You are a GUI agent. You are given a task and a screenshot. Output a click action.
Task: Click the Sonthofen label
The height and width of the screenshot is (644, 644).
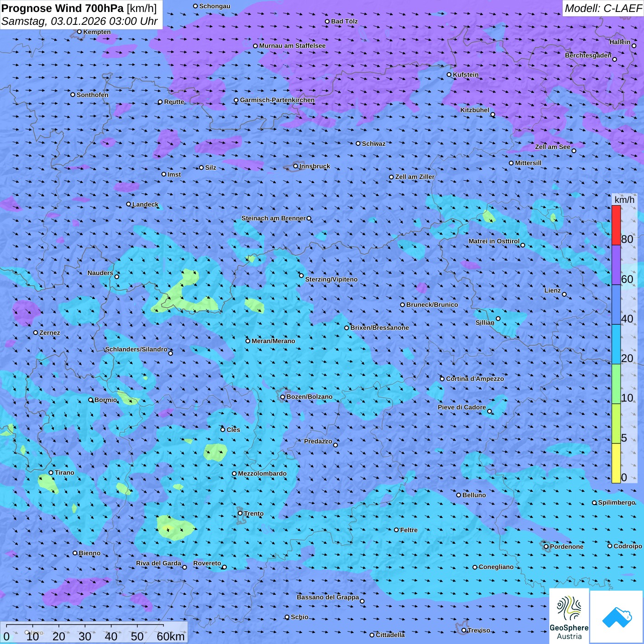point(92,95)
